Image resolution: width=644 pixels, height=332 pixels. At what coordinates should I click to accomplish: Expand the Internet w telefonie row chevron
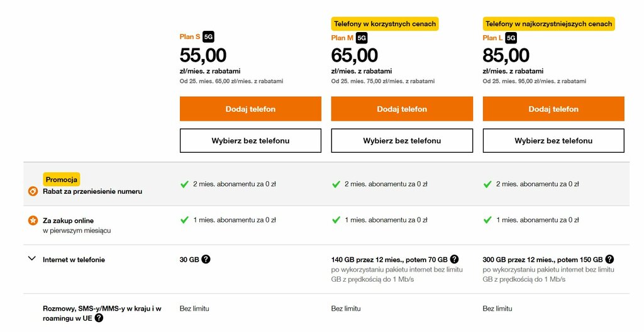pyautogui.click(x=32, y=258)
